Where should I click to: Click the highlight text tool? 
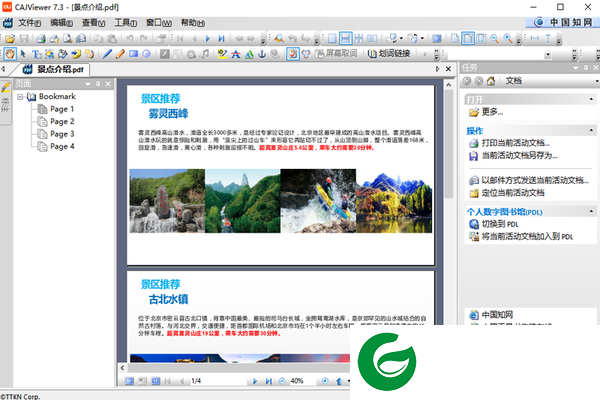222,54
